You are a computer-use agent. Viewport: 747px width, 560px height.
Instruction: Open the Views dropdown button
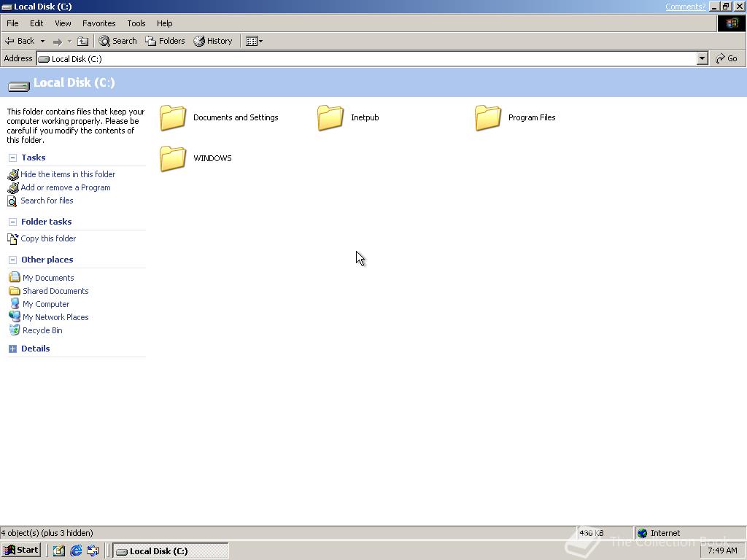(254, 41)
